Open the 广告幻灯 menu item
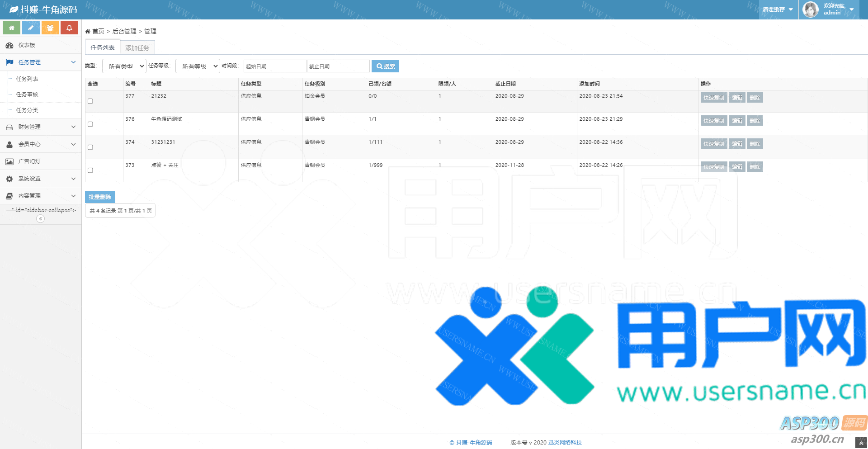868x449 pixels. point(41,161)
